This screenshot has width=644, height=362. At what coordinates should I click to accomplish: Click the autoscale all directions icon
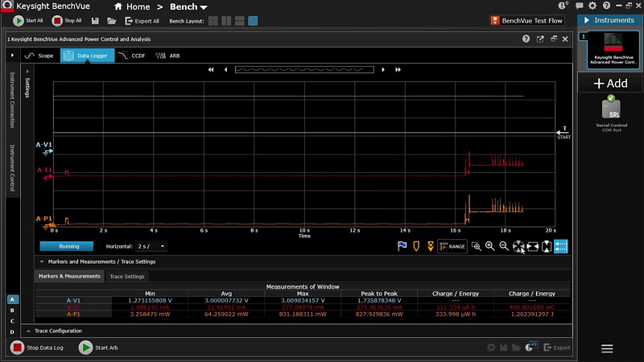click(x=518, y=246)
